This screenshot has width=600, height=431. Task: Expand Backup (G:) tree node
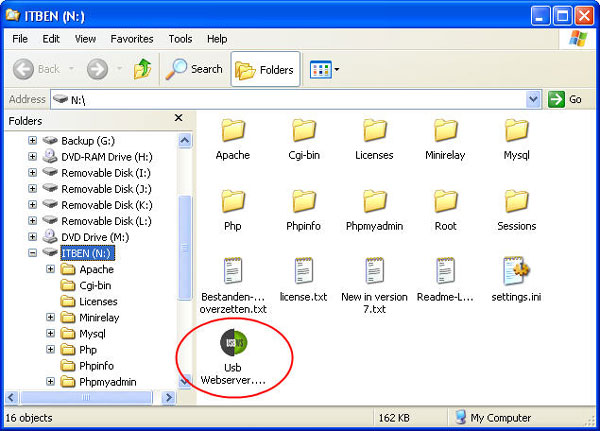coord(33,140)
